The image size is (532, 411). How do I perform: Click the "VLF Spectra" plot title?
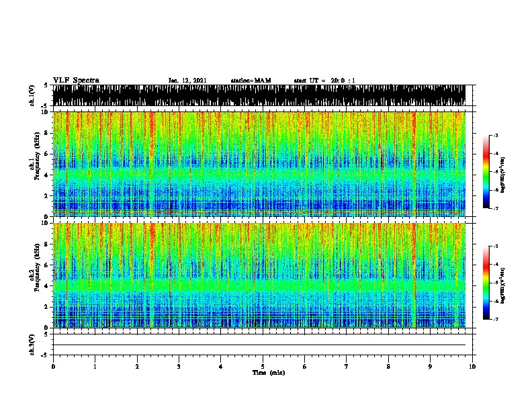click(76, 81)
